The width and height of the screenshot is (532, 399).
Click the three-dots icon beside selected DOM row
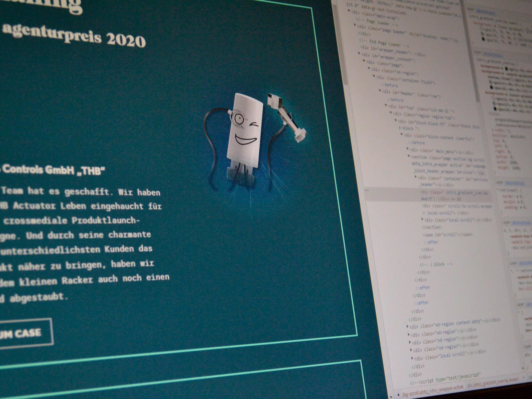367,190
